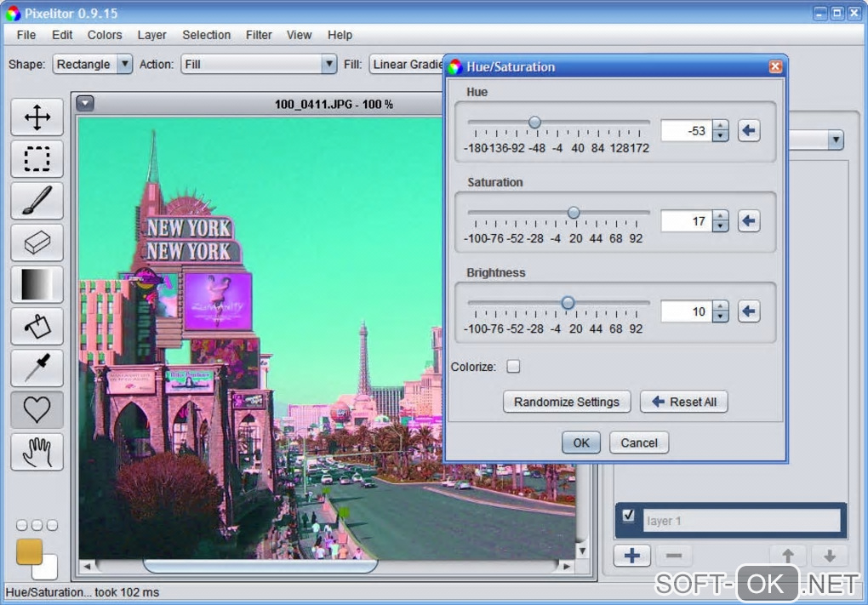Screen dimensions: 868x605
Task: Click the Hue slider handle
Action: pyautogui.click(x=534, y=123)
